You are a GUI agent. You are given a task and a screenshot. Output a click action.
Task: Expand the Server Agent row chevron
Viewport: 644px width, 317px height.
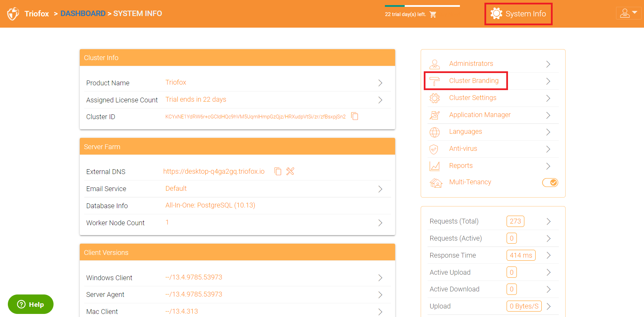[x=380, y=295]
